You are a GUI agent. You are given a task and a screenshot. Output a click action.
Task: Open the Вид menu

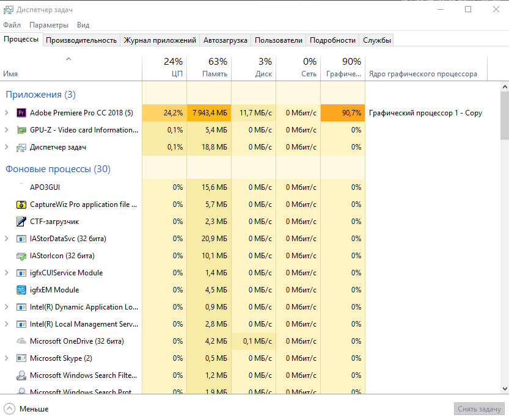tap(83, 25)
